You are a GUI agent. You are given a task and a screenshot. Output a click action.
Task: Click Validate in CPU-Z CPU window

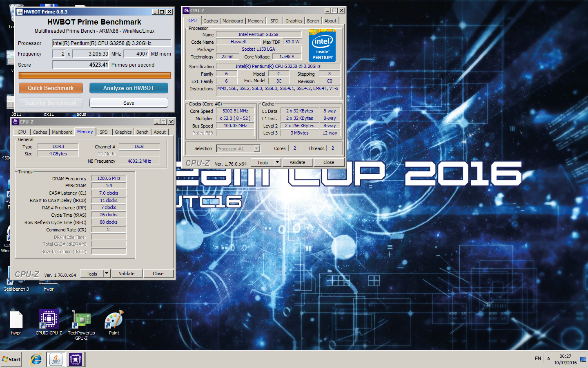[297, 162]
